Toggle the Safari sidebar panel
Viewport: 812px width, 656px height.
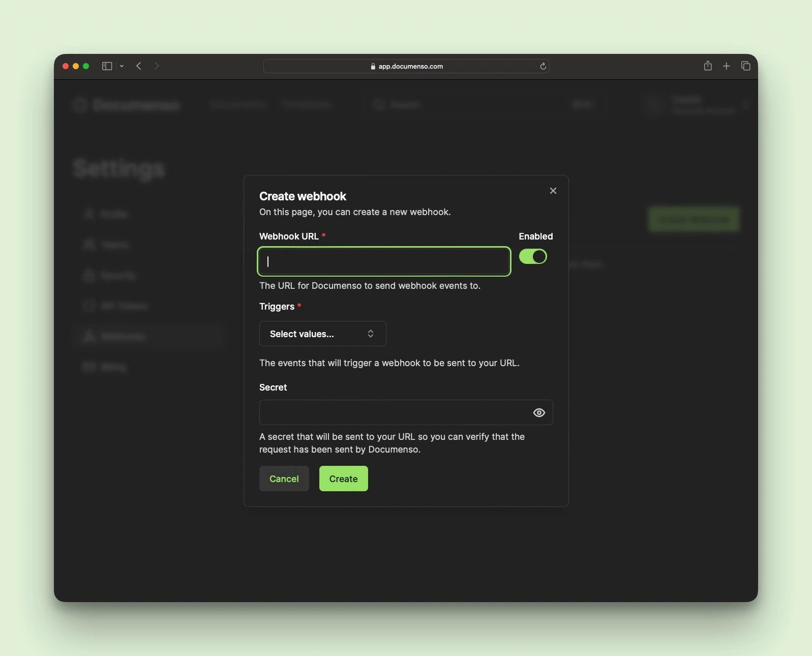pos(107,66)
